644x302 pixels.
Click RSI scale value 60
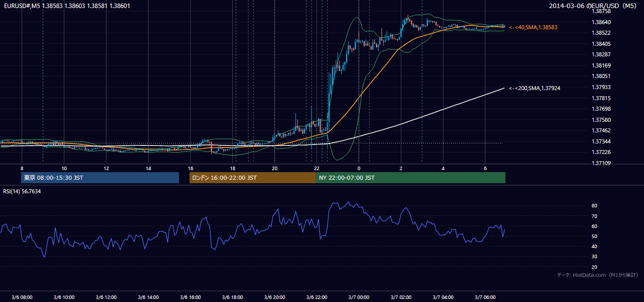(594, 226)
